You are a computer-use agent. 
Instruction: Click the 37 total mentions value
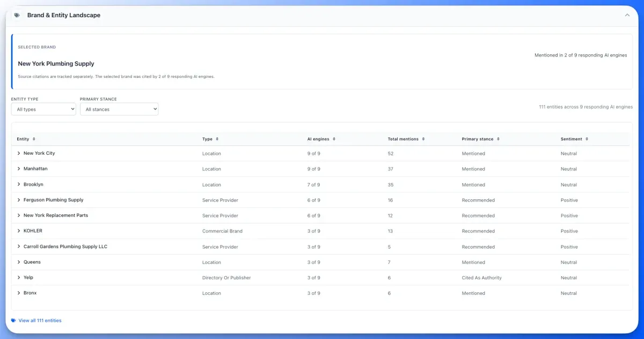[x=391, y=169]
